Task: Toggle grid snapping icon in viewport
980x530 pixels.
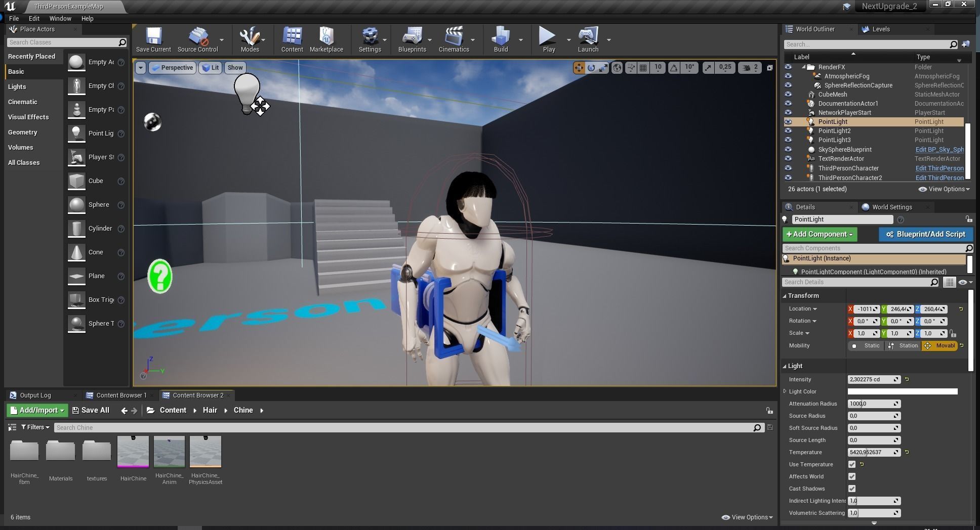Action: 643,68
